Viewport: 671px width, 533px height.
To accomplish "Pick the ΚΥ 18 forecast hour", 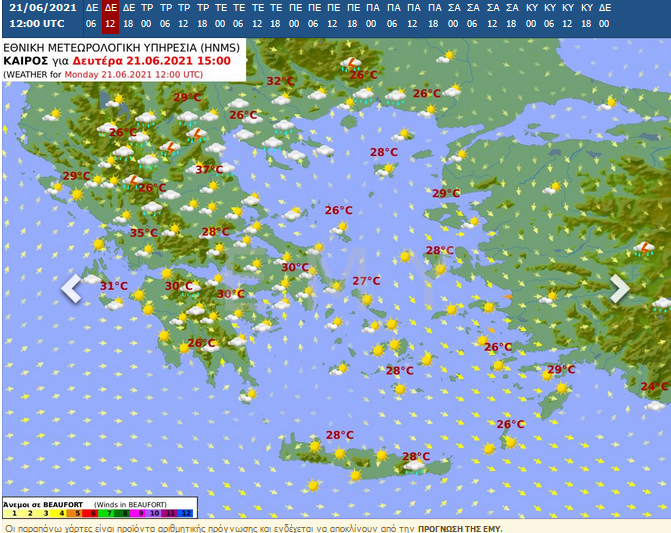I will click(587, 16).
